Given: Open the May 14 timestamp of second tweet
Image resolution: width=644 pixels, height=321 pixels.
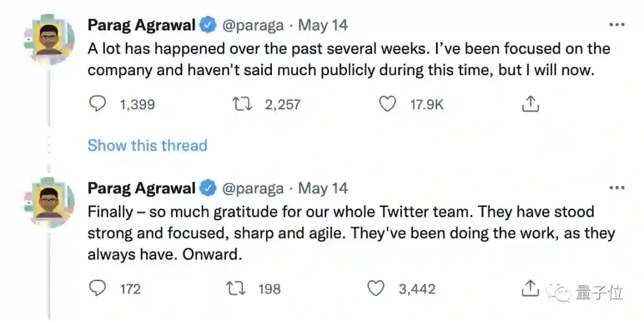Looking at the screenshot, I should point(323,188).
